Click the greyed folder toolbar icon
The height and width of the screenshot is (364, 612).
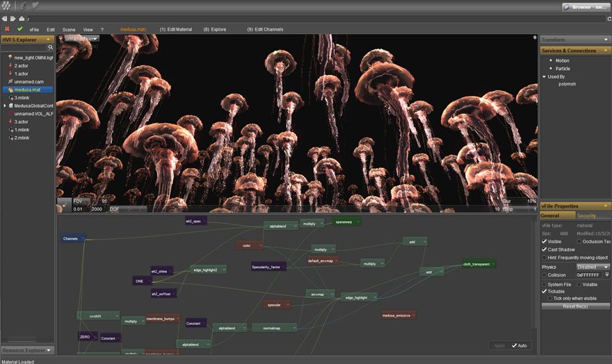[x=35, y=5]
